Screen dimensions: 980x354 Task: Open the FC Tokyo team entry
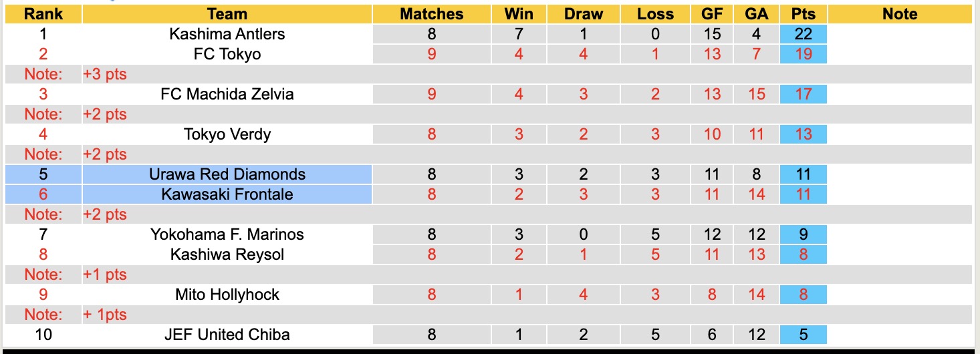pyautogui.click(x=227, y=54)
